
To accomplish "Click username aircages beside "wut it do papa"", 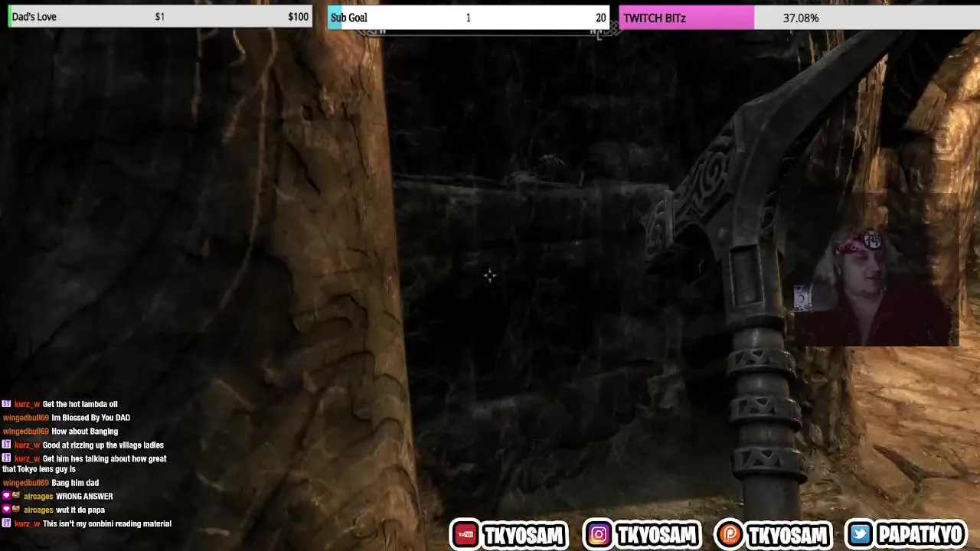I will [x=38, y=510].
